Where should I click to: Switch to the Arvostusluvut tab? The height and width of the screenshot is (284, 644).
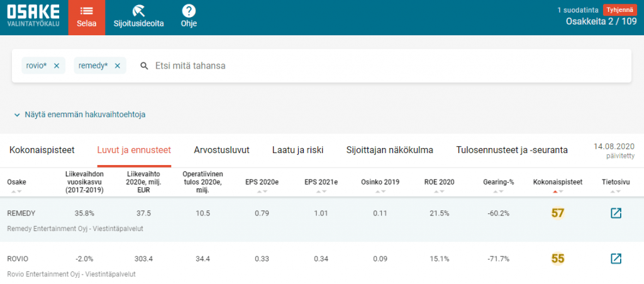(x=221, y=150)
